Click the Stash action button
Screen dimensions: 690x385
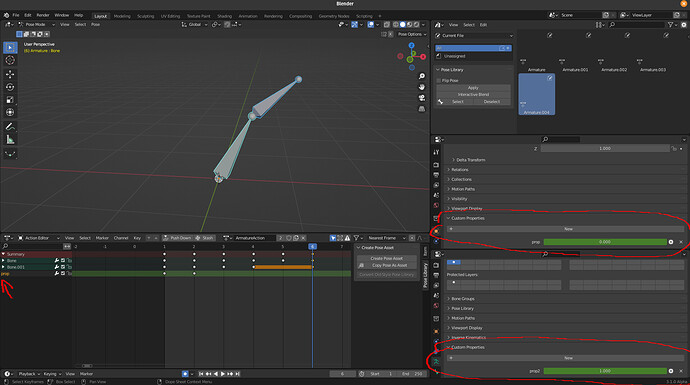tap(205, 238)
